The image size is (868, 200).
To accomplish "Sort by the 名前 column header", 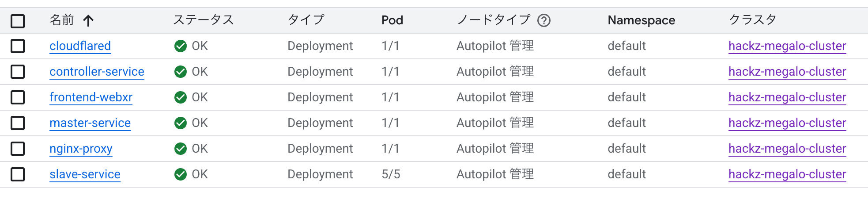I will coord(62,20).
